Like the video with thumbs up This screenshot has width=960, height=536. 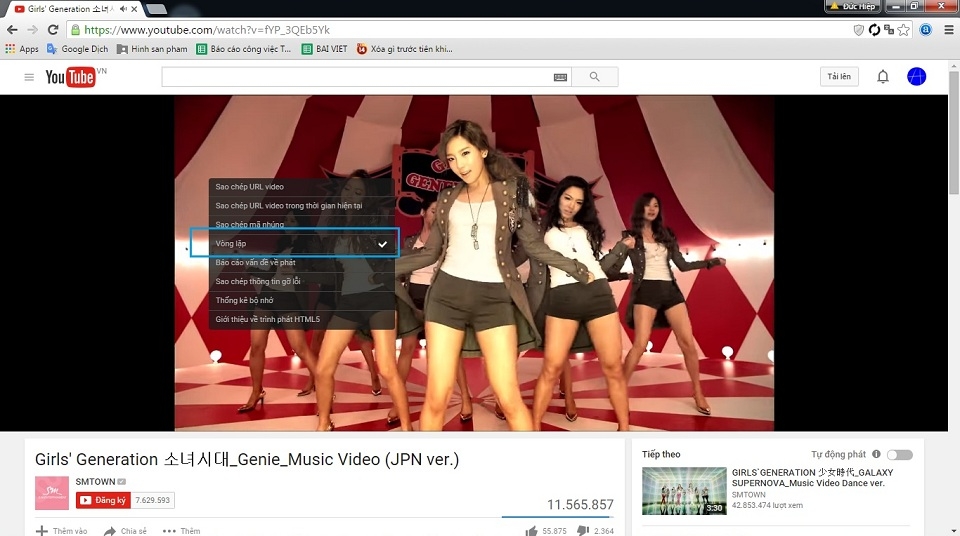pos(531,530)
